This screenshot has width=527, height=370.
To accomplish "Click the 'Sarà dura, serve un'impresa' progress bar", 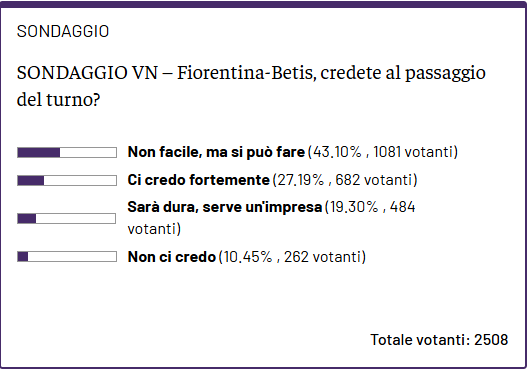I will pyautogui.click(x=67, y=218).
